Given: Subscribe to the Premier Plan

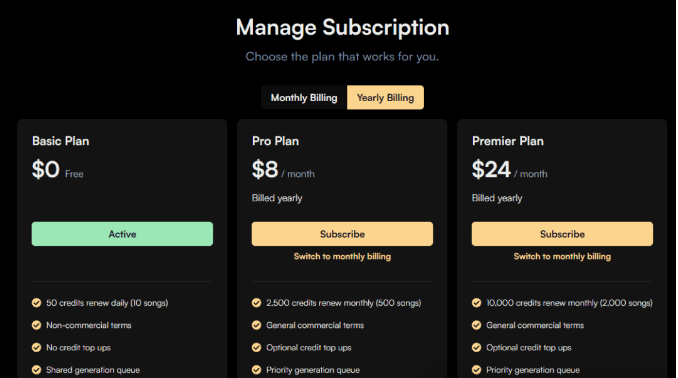Looking at the screenshot, I should (x=562, y=234).
